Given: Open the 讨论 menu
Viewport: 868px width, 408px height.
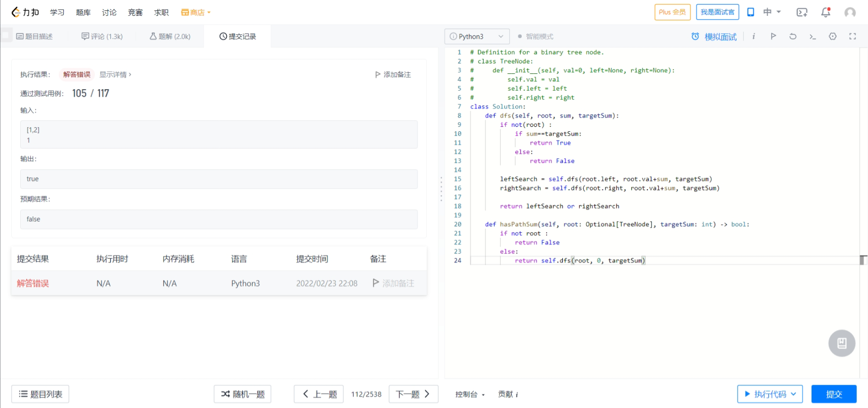Looking at the screenshot, I should click(109, 12).
